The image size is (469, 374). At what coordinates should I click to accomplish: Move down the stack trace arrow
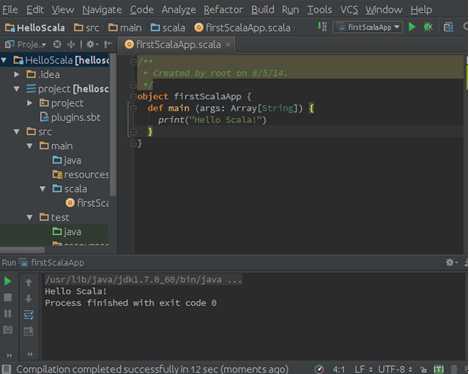point(29,298)
